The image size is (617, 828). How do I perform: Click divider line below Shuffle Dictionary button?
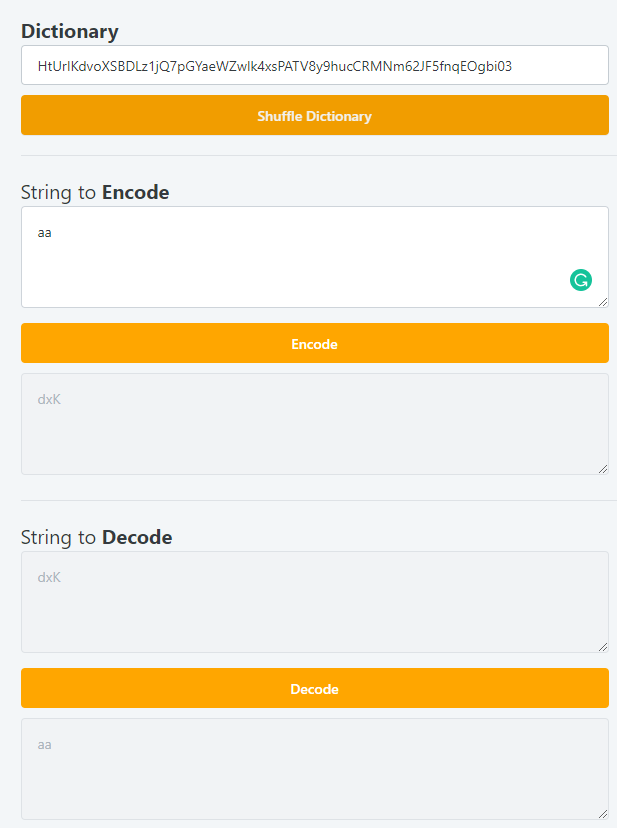pyautogui.click(x=319, y=156)
